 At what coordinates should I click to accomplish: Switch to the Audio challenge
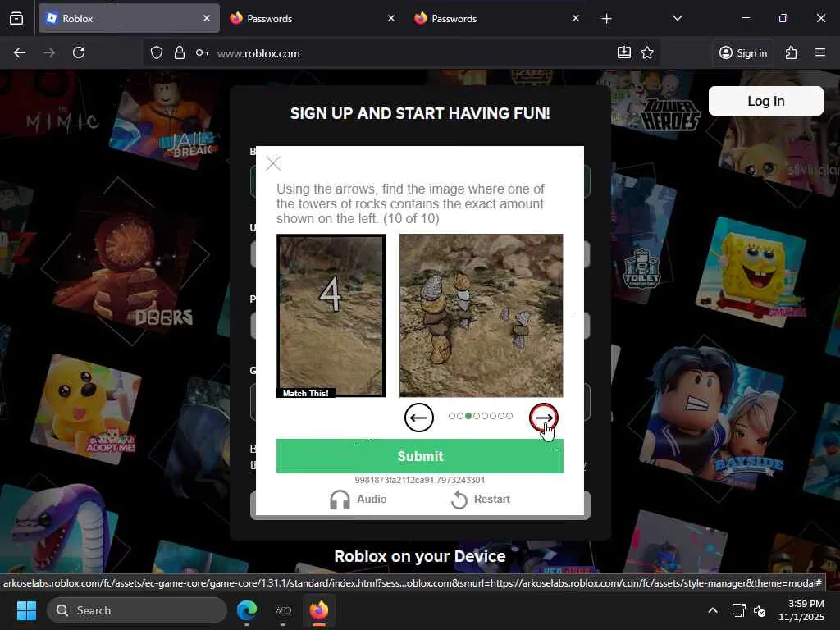pyautogui.click(x=358, y=500)
